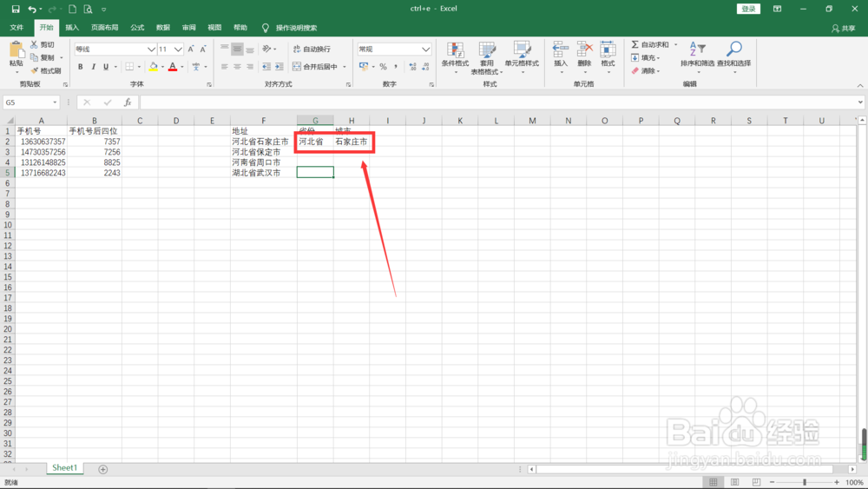Screen dimensions: 868x489
Task: Switch to the 页面布局 (Page Layout) tab
Action: tap(105, 28)
